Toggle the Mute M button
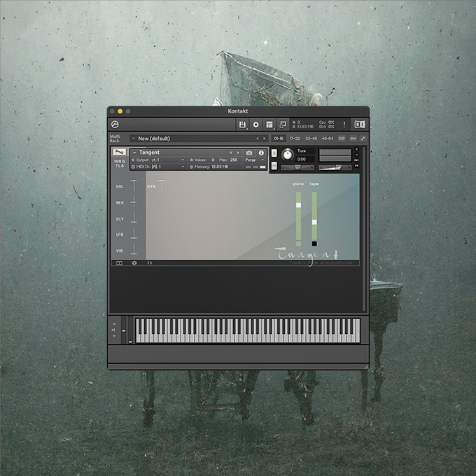476x476 pixels. (274, 166)
